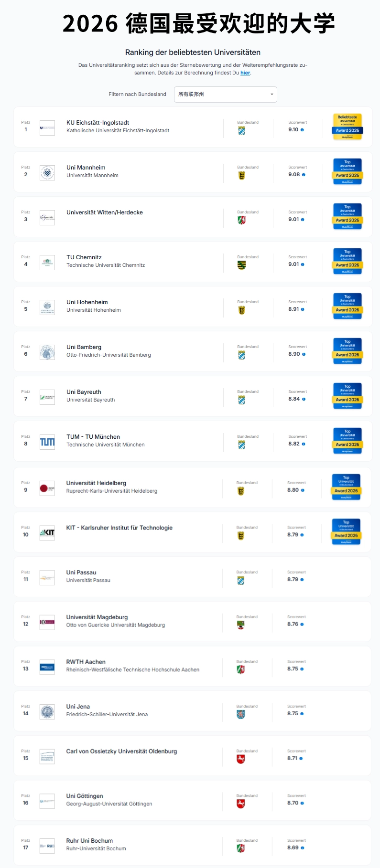
Task: Select the RWTH Aachen university title
Action: 86,662
